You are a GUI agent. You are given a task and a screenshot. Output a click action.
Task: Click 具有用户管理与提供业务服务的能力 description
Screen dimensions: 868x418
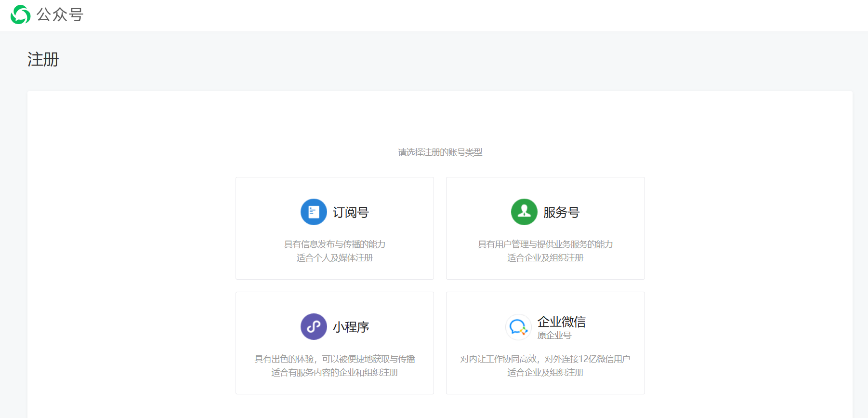[545, 244]
